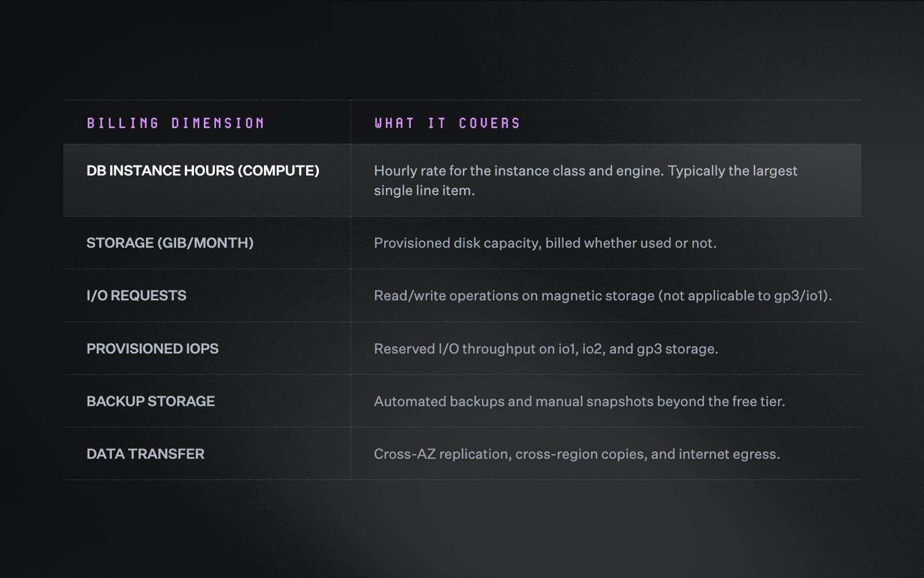
Task: Click the reserved I/O throughput description
Action: [x=546, y=349]
